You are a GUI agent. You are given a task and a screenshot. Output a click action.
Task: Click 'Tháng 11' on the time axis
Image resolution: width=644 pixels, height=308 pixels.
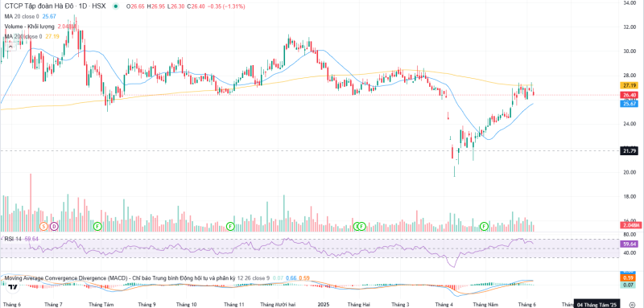pyautogui.click(x=234, y=305)
